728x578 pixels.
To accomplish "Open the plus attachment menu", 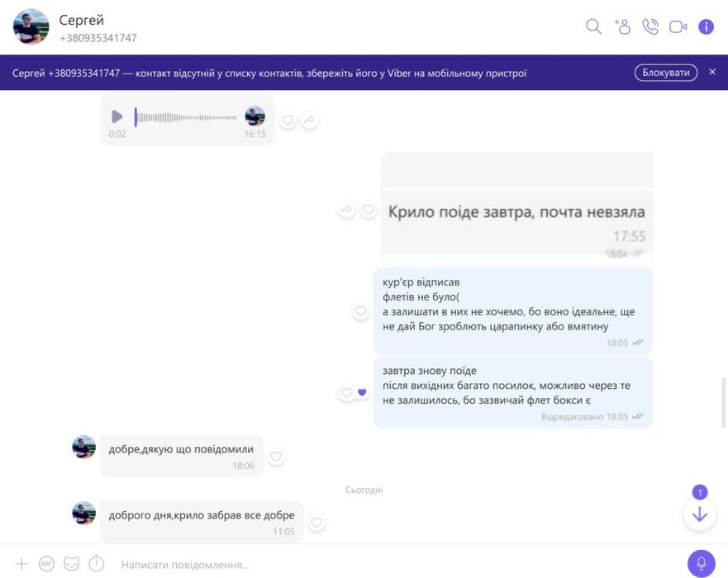I will tap(21, 564).
